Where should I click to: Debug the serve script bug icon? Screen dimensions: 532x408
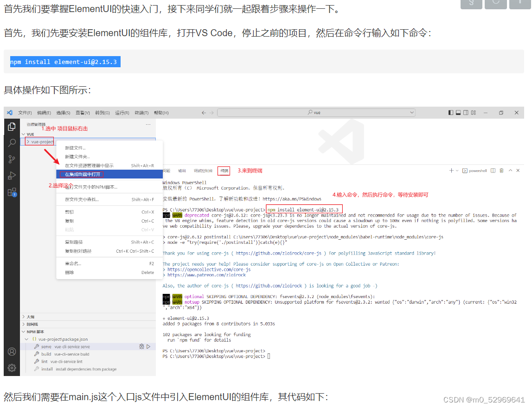141,347
